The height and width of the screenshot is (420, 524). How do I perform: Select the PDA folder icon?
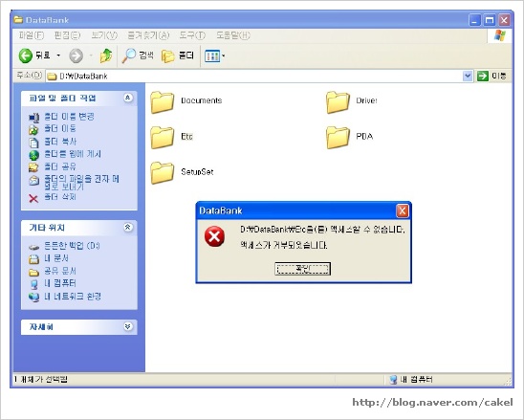coord(338,137)
